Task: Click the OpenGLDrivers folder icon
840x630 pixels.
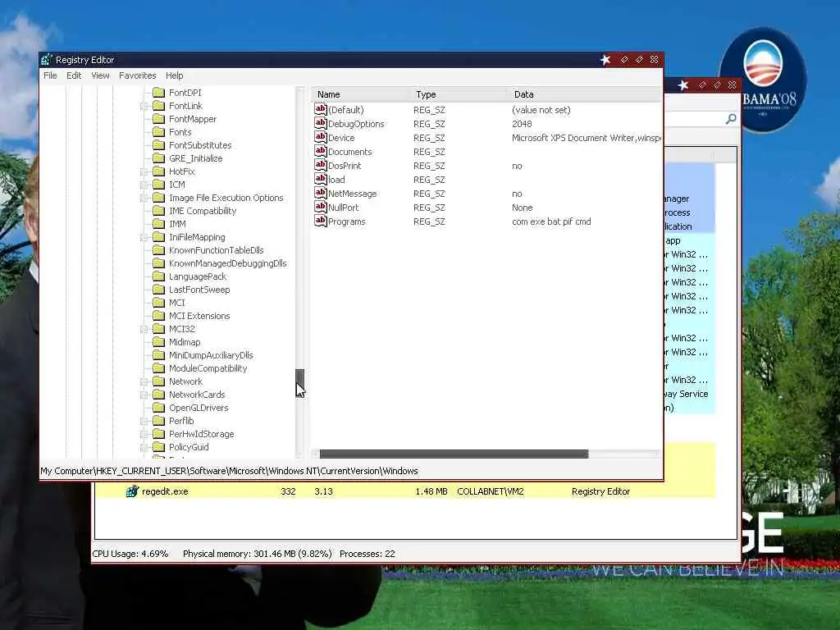Action: (158, 408)
